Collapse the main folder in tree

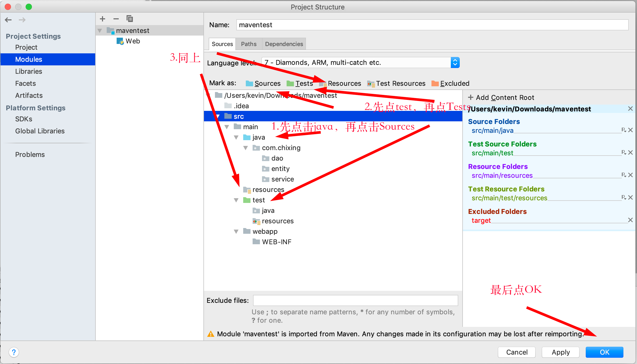[227, 127]
